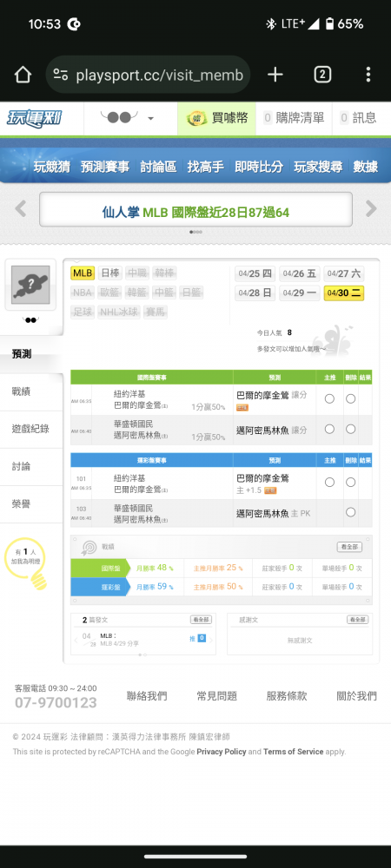Select the 中職 league tab
391x868 pixels.
[x=136, y=273]
